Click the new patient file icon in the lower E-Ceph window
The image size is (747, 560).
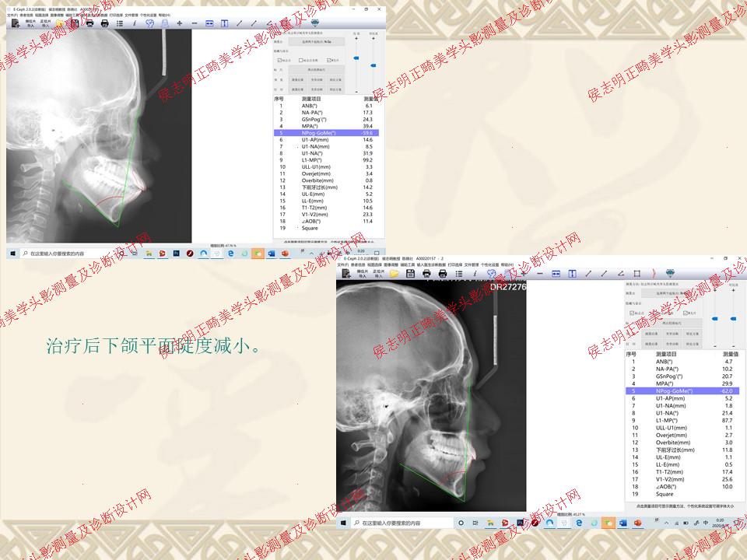coord(346,273)
